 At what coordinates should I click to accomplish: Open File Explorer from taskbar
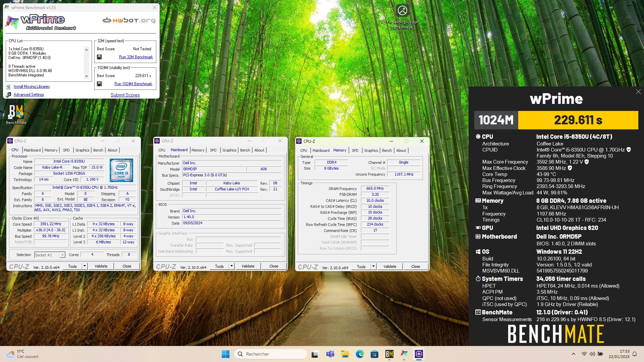(345, 354)
